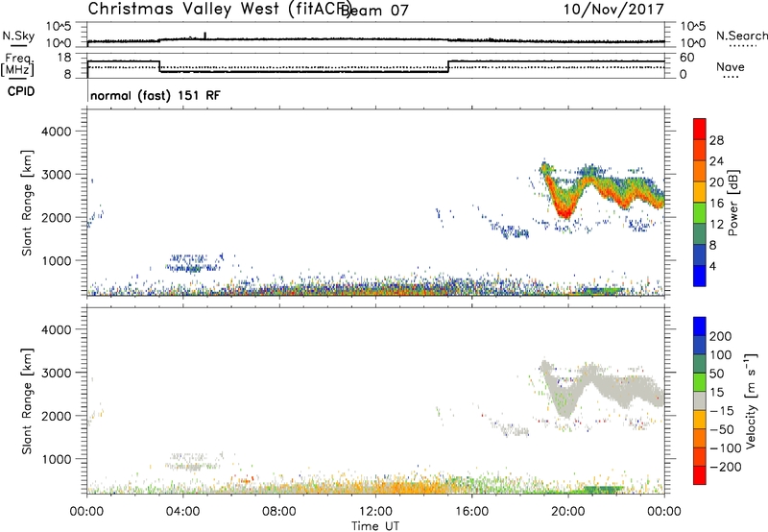The height and width of the screenshot is (532, 768).
Task: Click the 'Velocity [m s-1]' color bar label
Action: [751, 400]
